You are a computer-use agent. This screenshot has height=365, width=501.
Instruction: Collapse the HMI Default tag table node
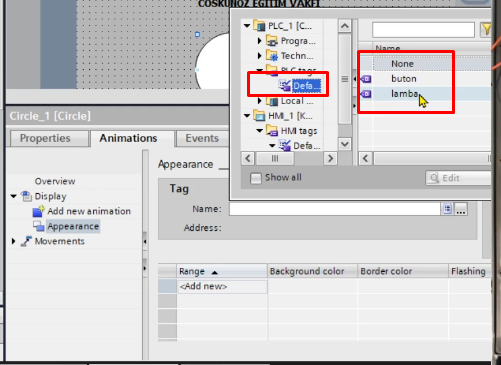272,146
